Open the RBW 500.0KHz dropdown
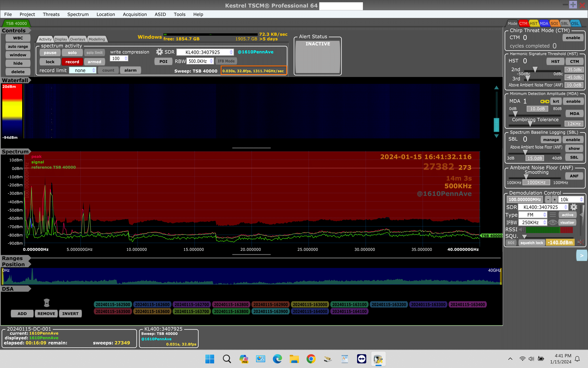The height and width of the screenshot is (368, 588). (200, 61)
